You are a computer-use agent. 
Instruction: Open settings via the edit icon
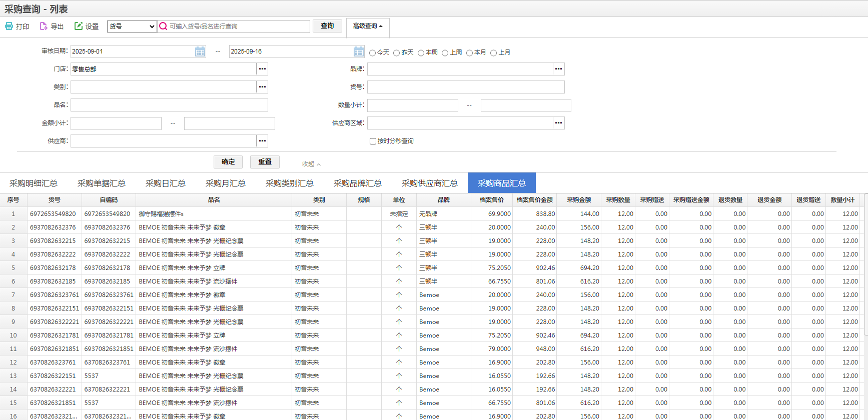click(79, 26)
